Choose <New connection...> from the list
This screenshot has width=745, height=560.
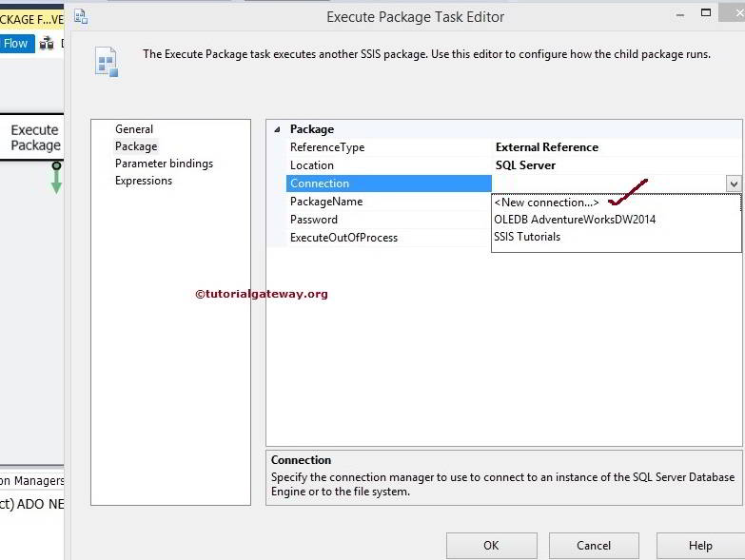click(x=546, y=203)
